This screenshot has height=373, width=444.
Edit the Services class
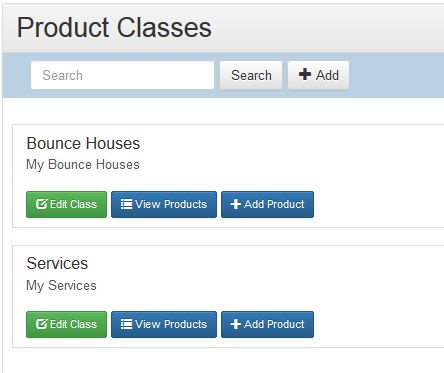point(66,324)
